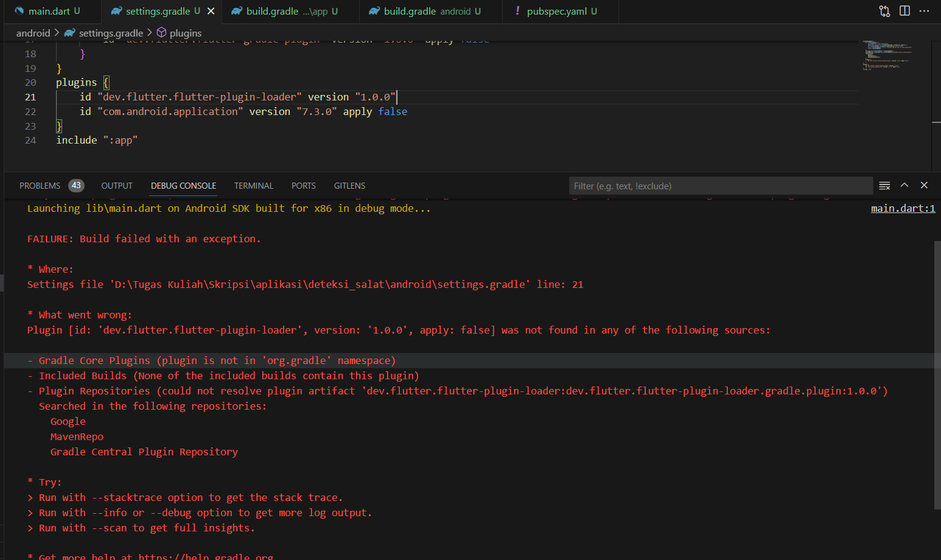
Task: Open the GitLens panel tab
Action: (x=349, y=186)
